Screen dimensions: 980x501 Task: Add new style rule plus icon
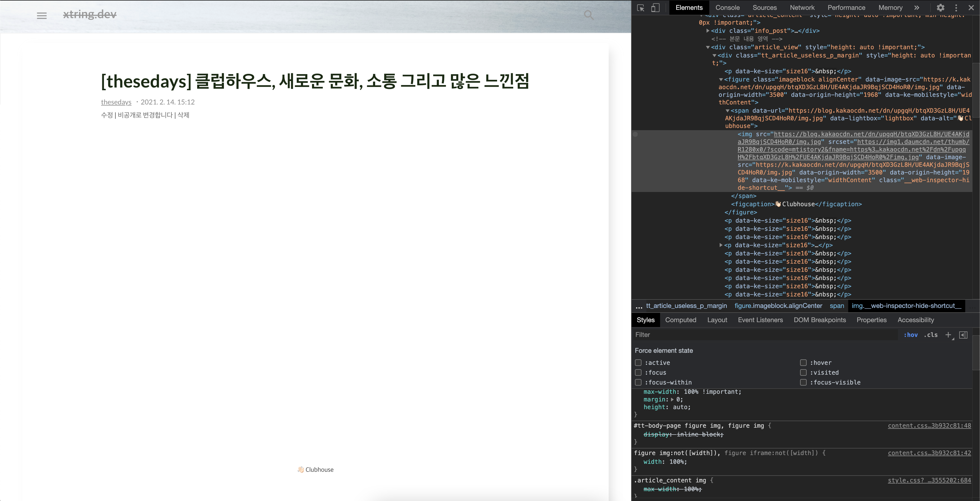pyautogui.click(x=949, y=335)
